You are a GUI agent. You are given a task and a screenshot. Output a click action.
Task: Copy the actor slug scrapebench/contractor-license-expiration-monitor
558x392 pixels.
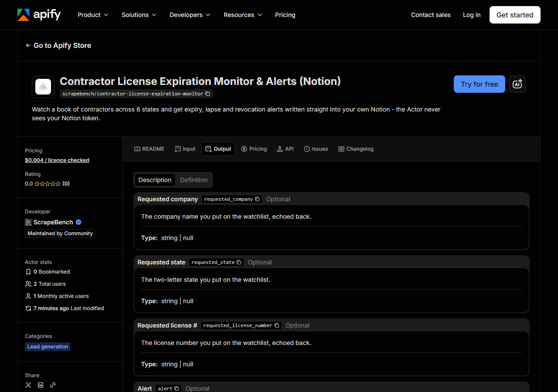pyautogui.click(x=208, y=94)
